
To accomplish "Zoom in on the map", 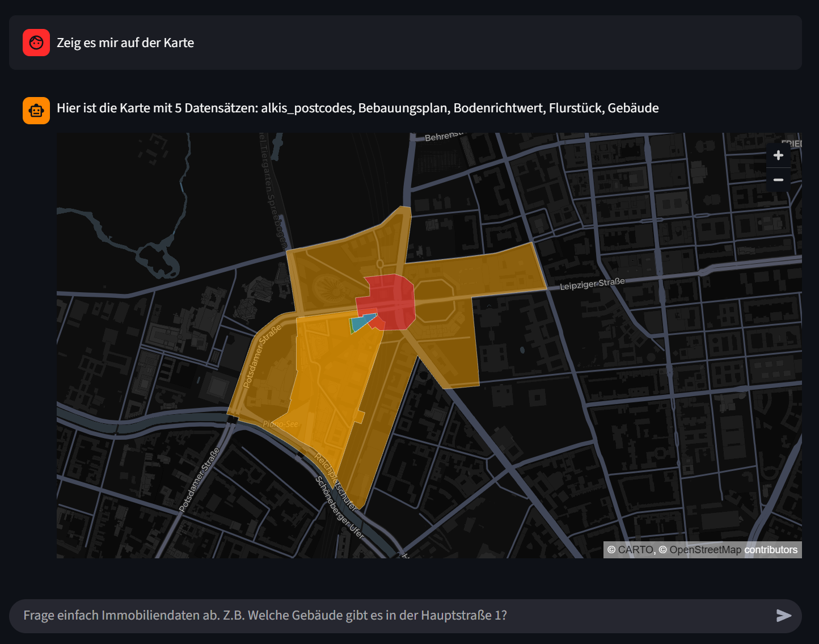I will tap(778, 155).
